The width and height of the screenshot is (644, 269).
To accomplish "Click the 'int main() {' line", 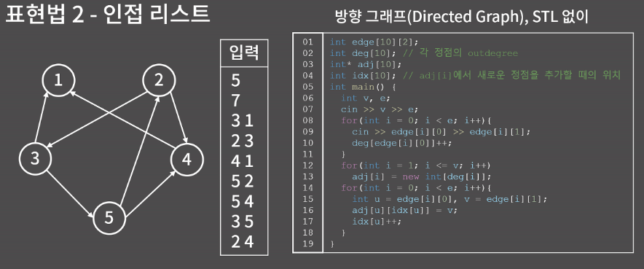I will (363, 87).
